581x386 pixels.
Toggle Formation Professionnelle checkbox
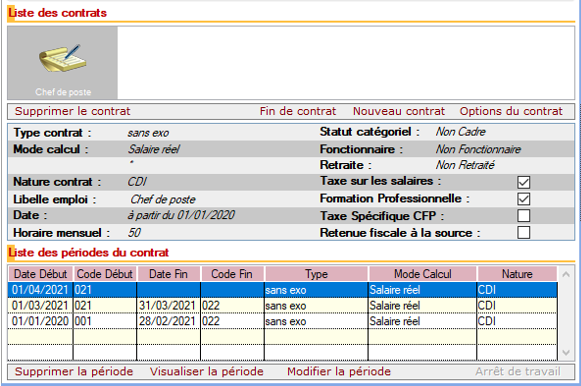tap(524, 199)
